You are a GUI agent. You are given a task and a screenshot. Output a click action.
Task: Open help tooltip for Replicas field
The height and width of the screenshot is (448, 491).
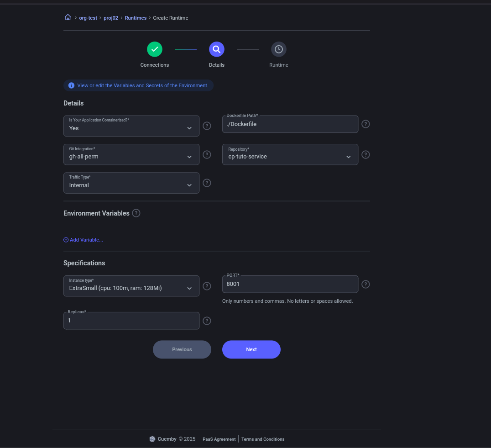(207, 321)
